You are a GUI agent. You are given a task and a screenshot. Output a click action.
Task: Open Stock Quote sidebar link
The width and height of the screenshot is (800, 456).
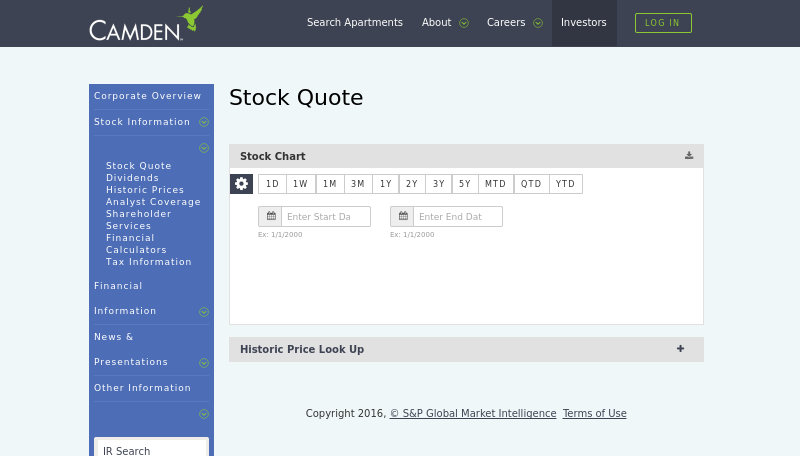pyautogui.click(x=139, y=166)
